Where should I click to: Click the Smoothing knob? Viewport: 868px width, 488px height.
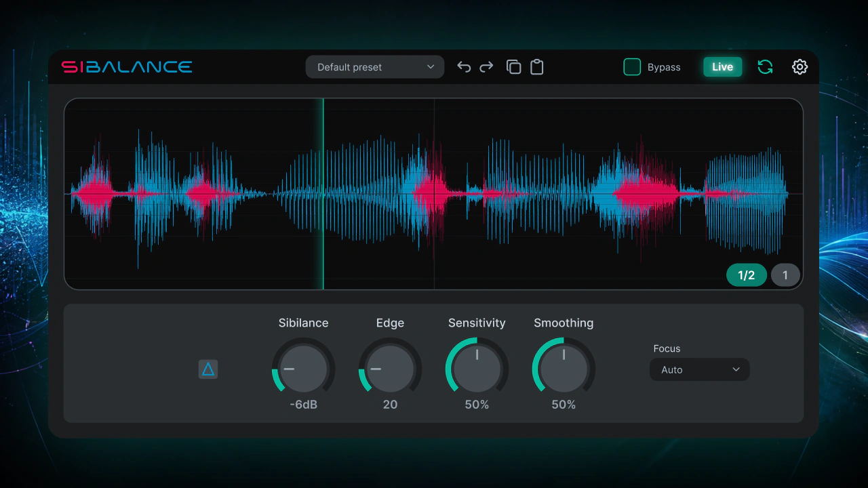tap(564, 369)
